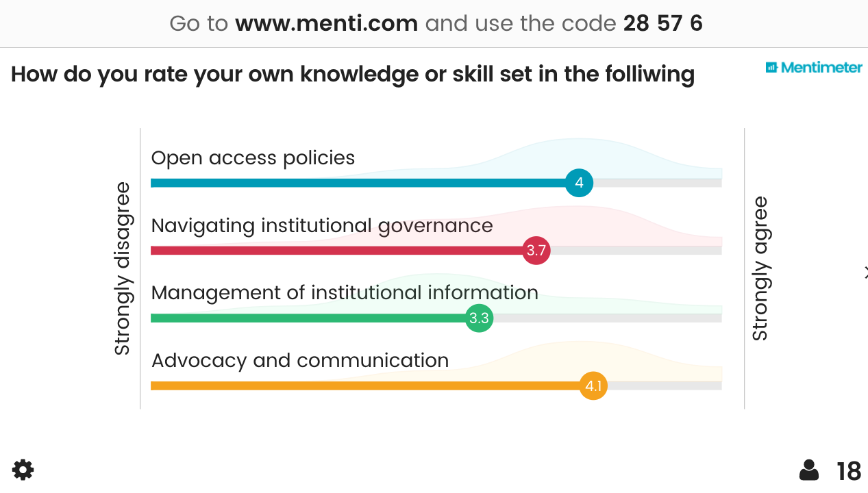
Task: Click the participants person icon
Action: point(809,470)
